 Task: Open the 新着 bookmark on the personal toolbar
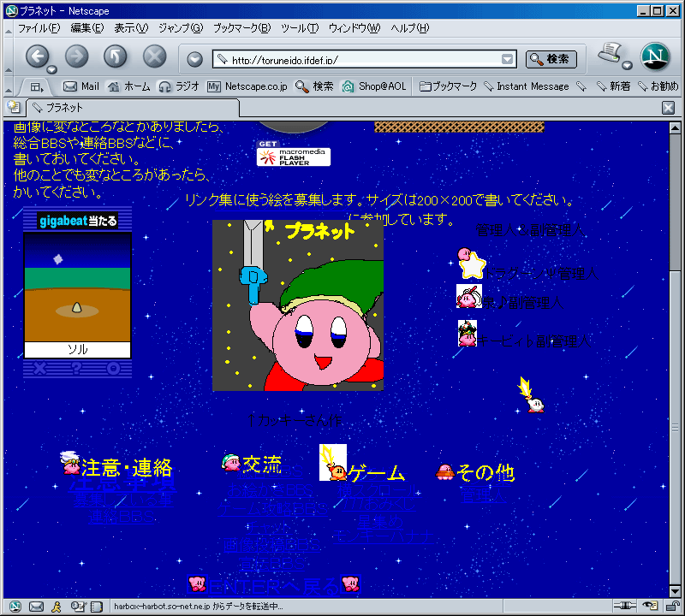coord(614,86)
